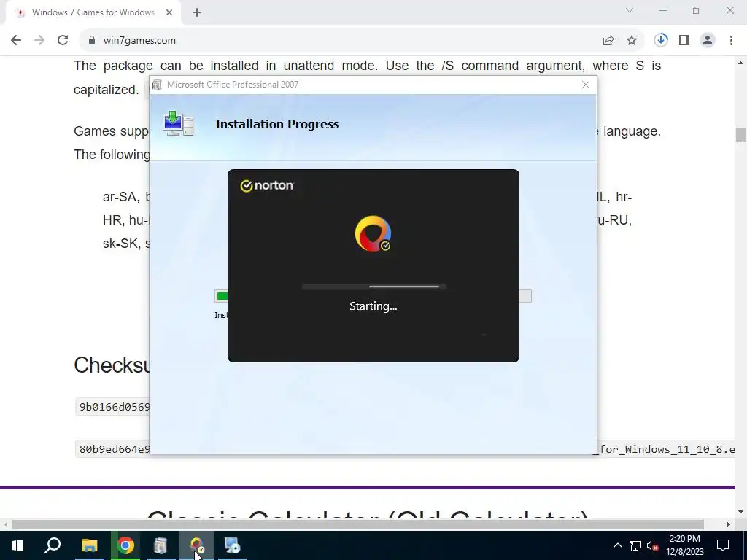Click the checksum text starting 9b0166d0569
The image size is (747, 560).
115,407
